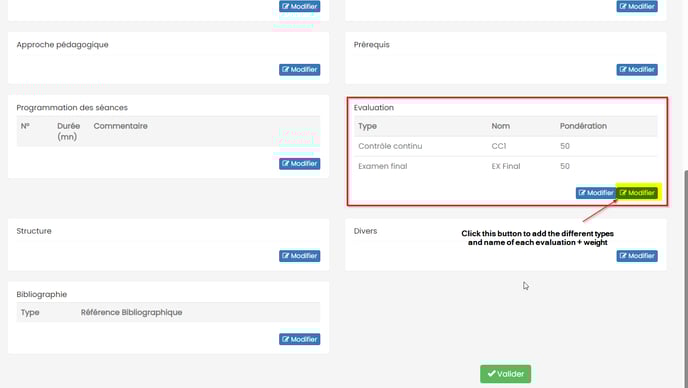Click the 'Pondération' column header

583,126
